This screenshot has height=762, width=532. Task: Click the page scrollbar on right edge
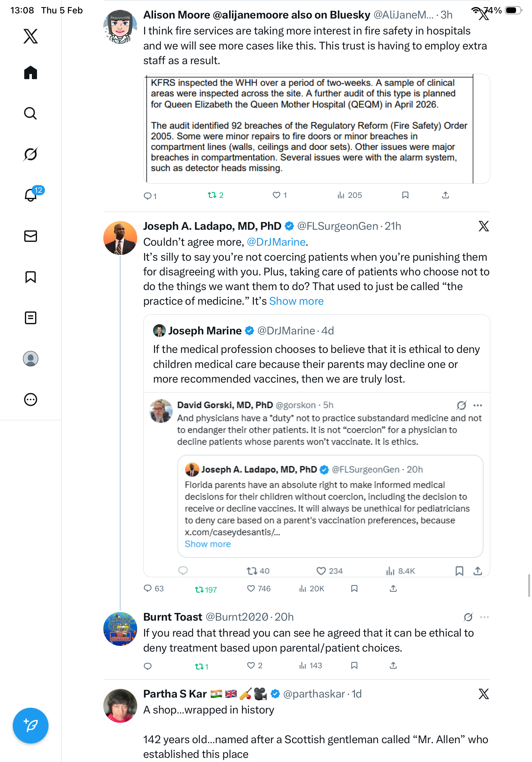coord(529,585)
